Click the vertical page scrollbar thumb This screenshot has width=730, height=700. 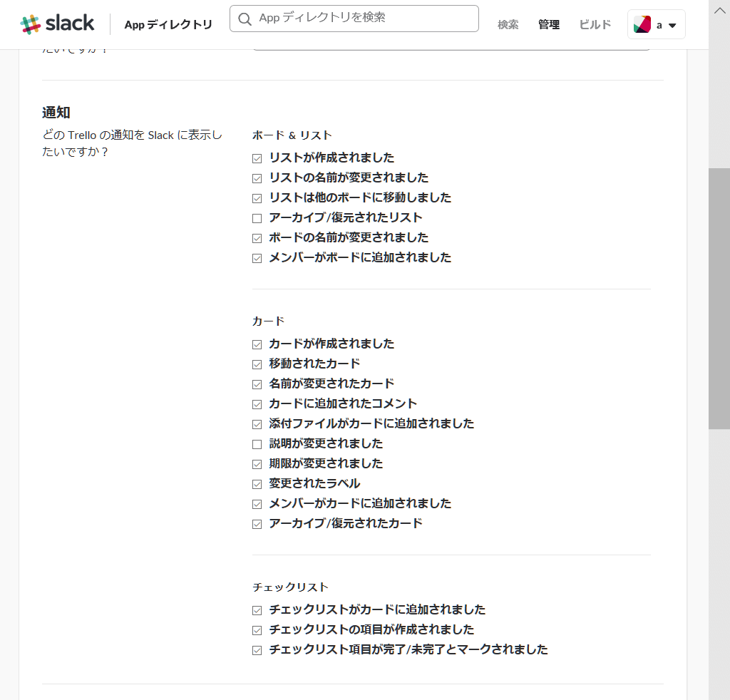tap(719, 298)
